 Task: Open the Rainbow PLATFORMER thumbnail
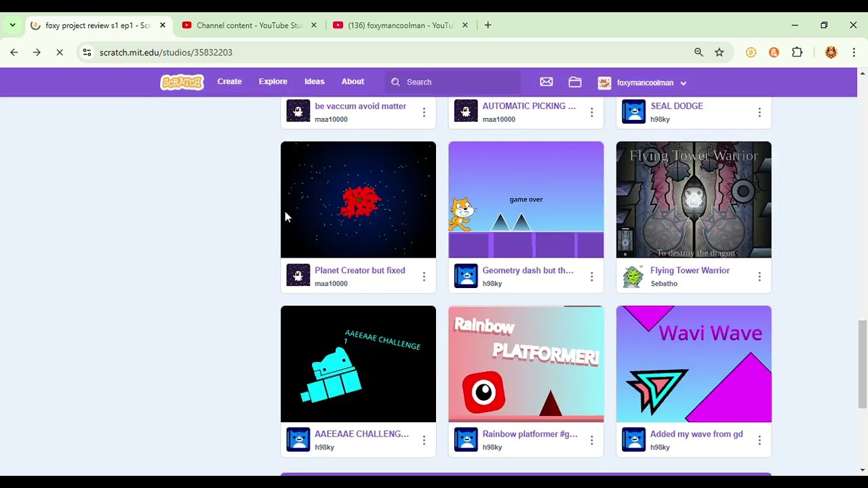click(x=526, y=364)
